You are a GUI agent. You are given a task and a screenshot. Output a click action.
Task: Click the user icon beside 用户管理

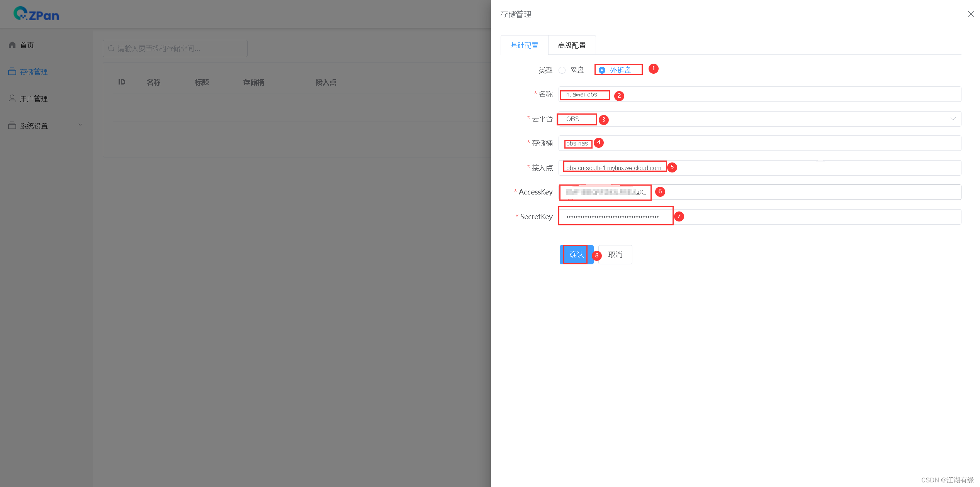(12, 98)
